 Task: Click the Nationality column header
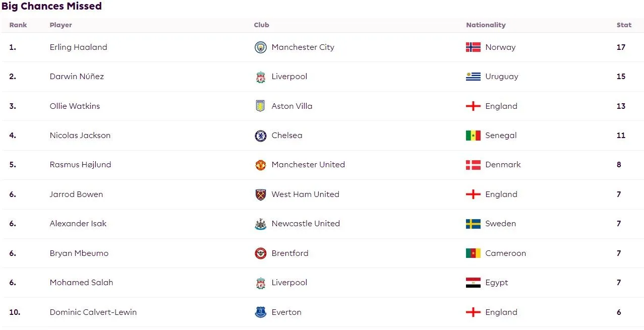pos(486,25)
